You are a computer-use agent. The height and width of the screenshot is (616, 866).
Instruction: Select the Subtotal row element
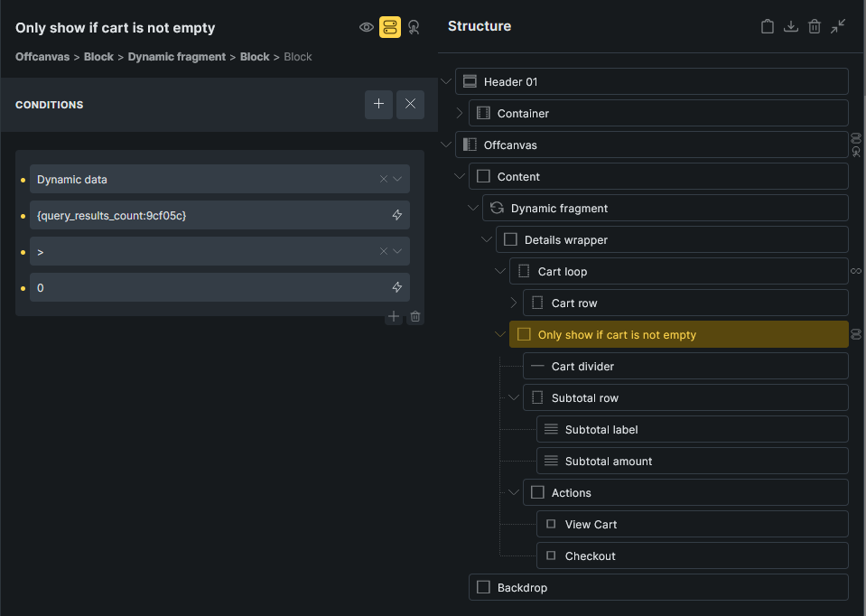[685, 397]
